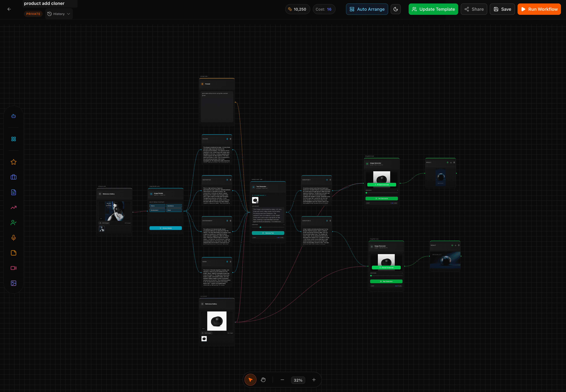Screen dimensions: 566x392
Task: Copy the Environment node text via its copy icon
Action: click(227, 221)
